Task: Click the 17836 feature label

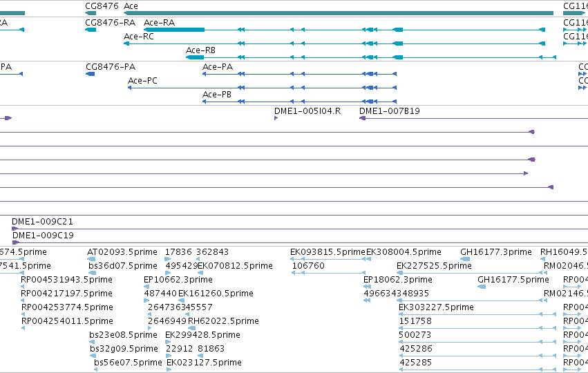Action: coord(178,252)
